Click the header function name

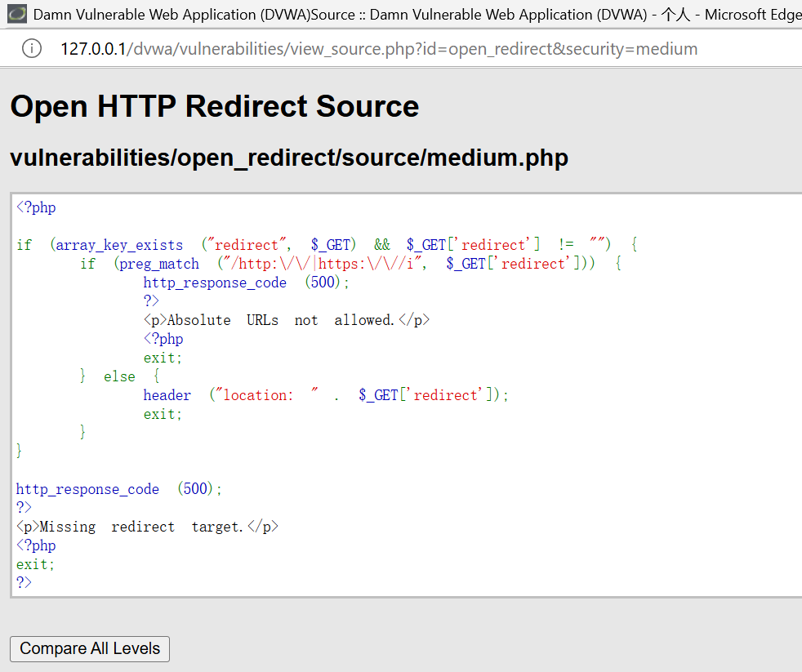click(x=167, y=395)
